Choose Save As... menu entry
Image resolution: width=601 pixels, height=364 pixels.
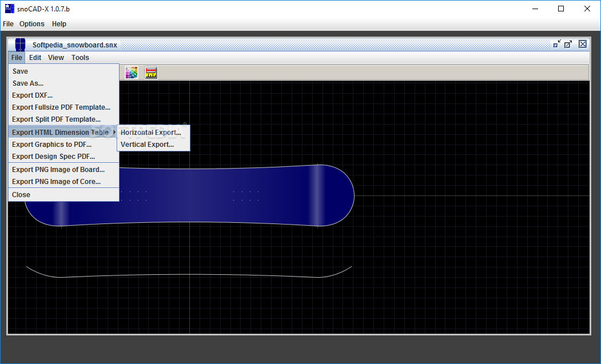tap(63, 83)
